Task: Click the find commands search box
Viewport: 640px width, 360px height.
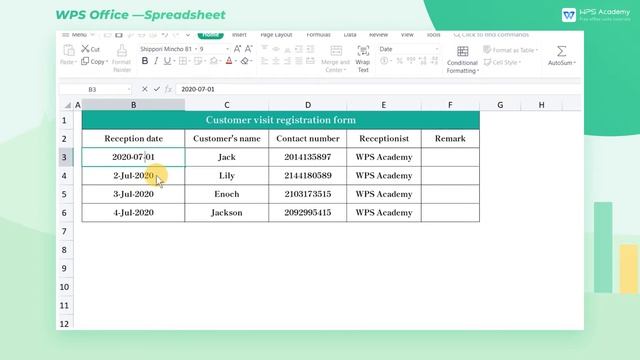Action: click(491, 35)
